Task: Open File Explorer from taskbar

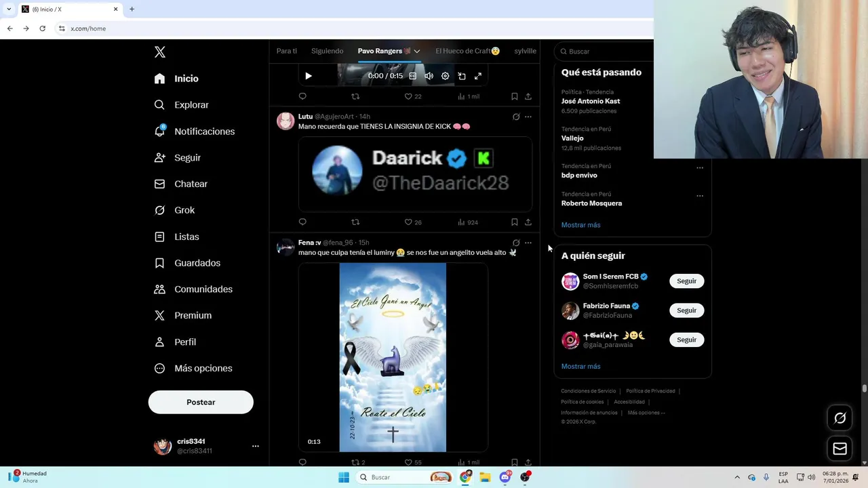Action: pos(485,477)
